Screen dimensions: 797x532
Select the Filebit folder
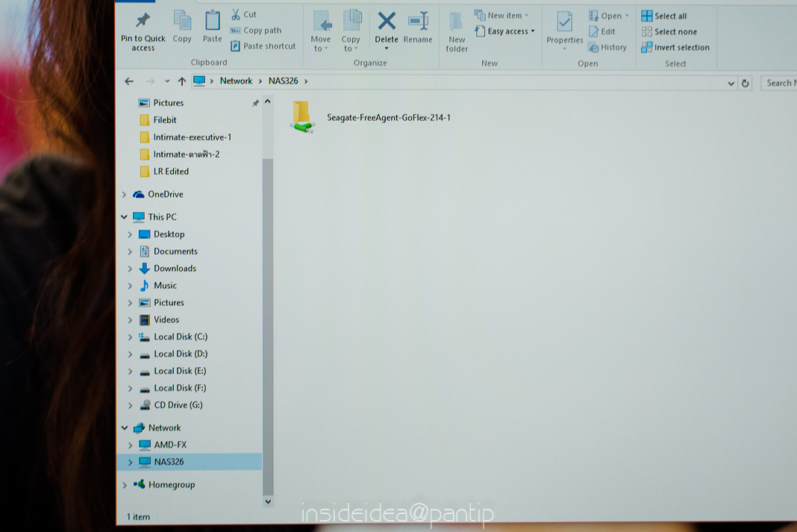(158, 120)
